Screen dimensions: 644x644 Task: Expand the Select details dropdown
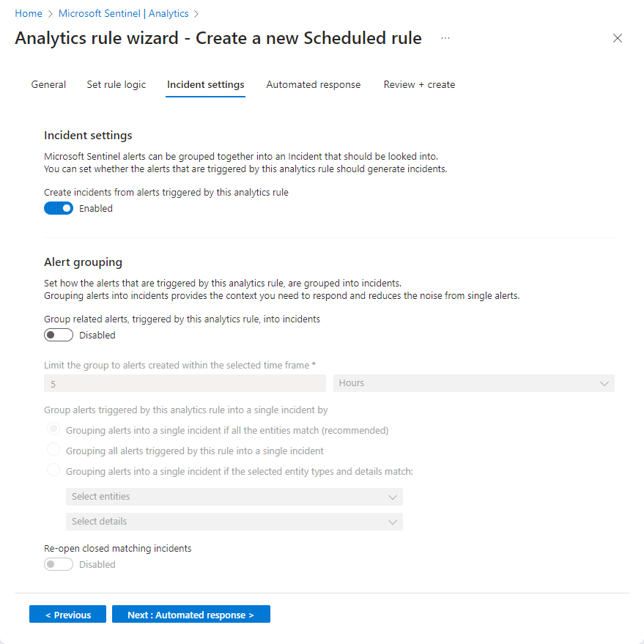tap(234, 522)
